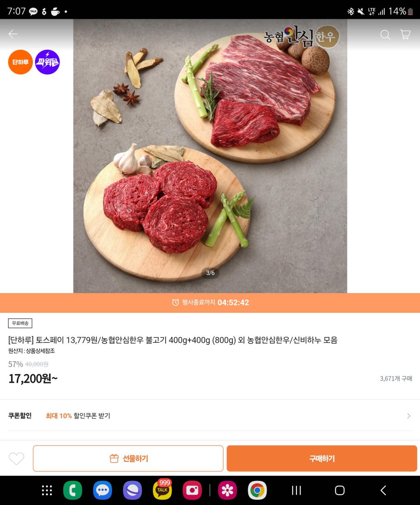The height and width of the screenshot is (505, 420).
Task: Launch KakaoTalk from the dock
Action: [162, 490]
